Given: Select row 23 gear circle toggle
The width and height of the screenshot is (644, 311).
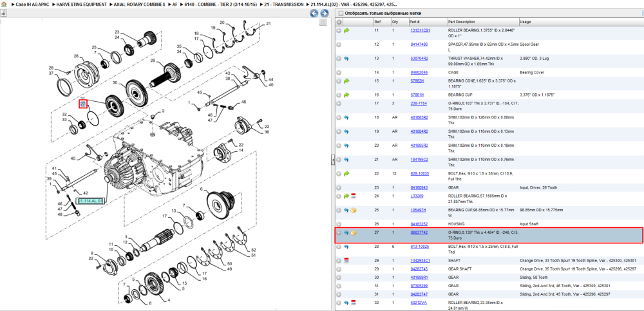Looking at the screenshot, I should (x=339, y=188).
